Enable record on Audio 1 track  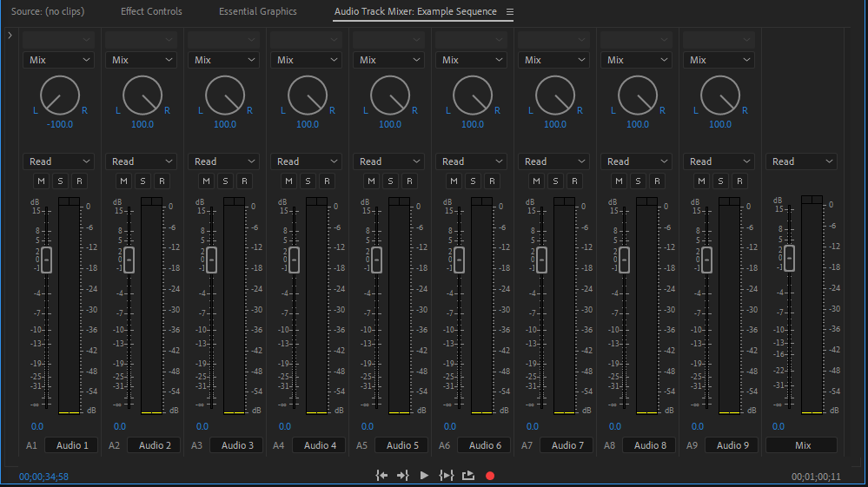click(x=79, y=181)
